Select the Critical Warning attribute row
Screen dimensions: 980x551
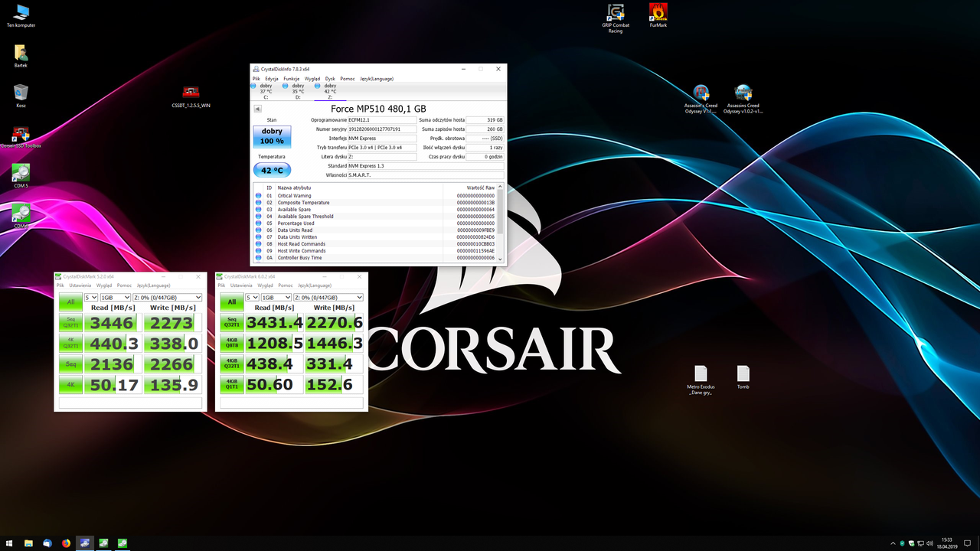coord(375,196)
